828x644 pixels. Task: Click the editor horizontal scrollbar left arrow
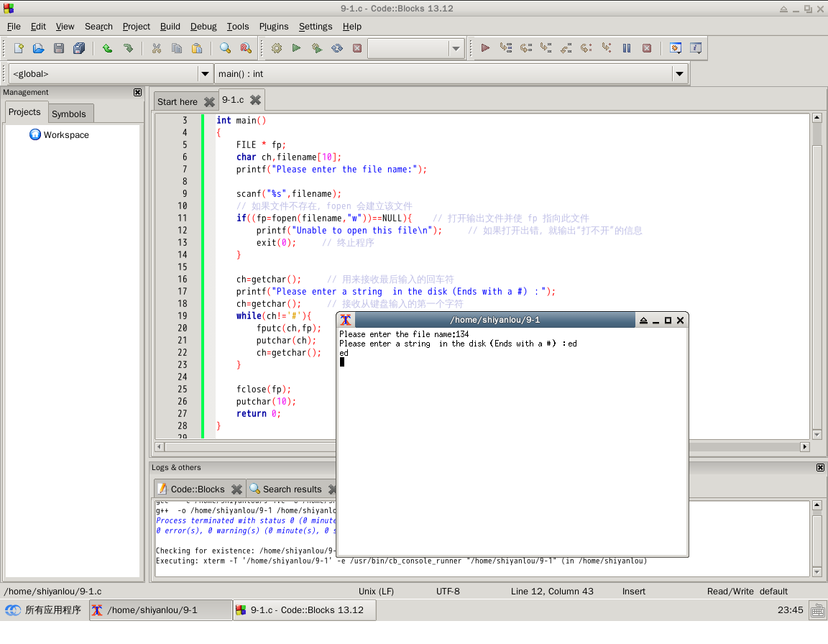pos(160,447)
